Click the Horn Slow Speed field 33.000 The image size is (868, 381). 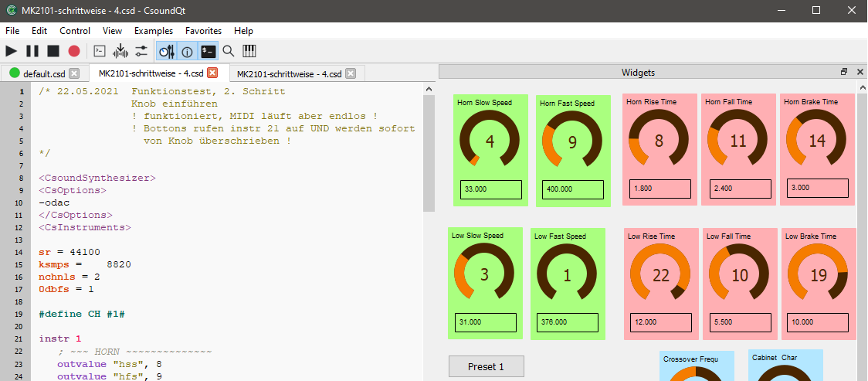click(x=491, y=189)
